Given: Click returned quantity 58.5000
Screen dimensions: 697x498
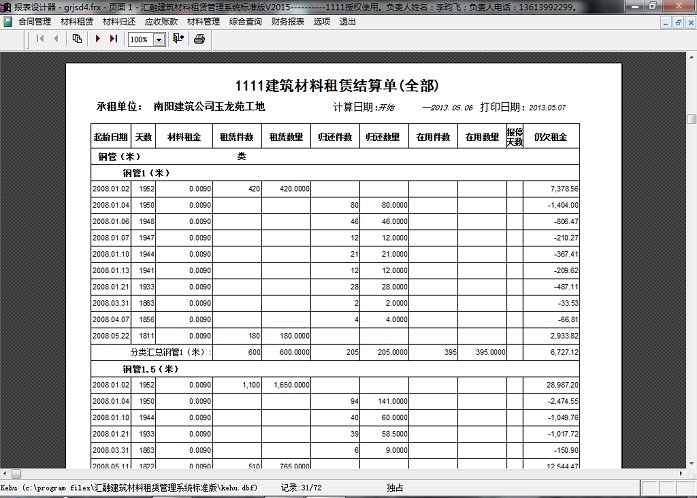Looking at the screenshot, I should pyautogui.click(x=394, y=434).
